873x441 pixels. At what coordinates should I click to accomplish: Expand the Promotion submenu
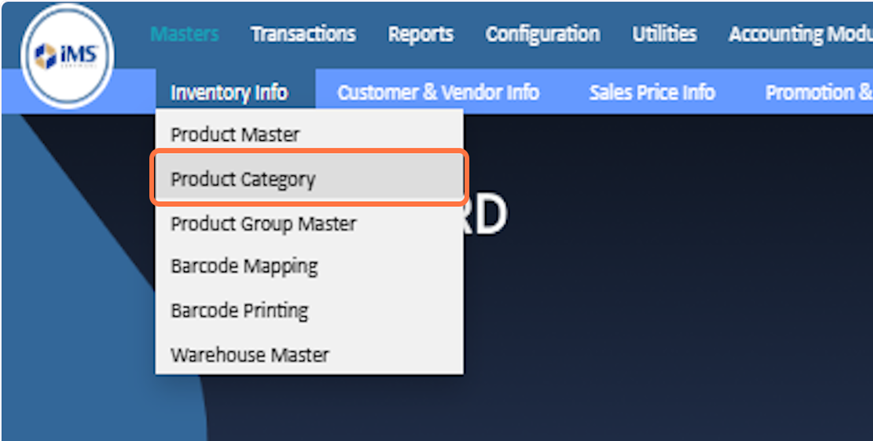[817, 93]
